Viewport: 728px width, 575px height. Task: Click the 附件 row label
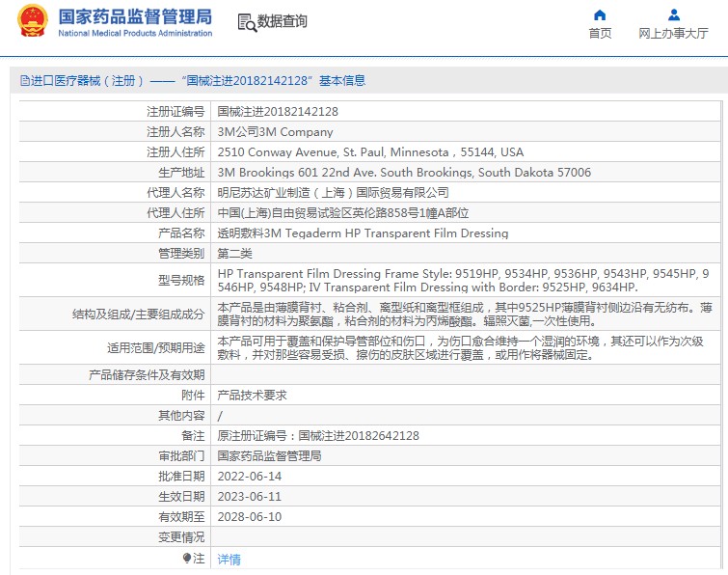[193, 396]
